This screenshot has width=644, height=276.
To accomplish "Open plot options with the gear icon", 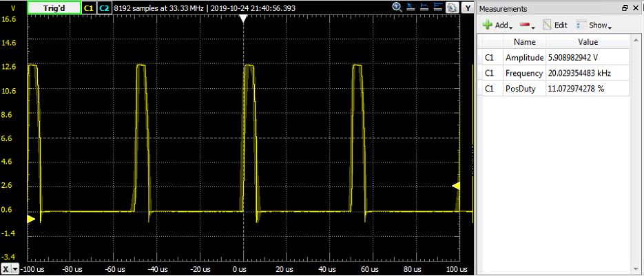I will coord(453,8).
